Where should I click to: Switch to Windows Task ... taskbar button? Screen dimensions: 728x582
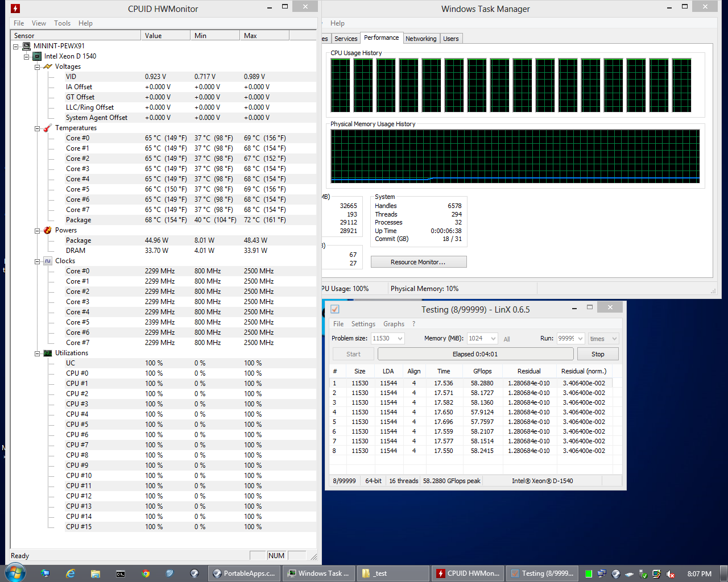point(319,573)
